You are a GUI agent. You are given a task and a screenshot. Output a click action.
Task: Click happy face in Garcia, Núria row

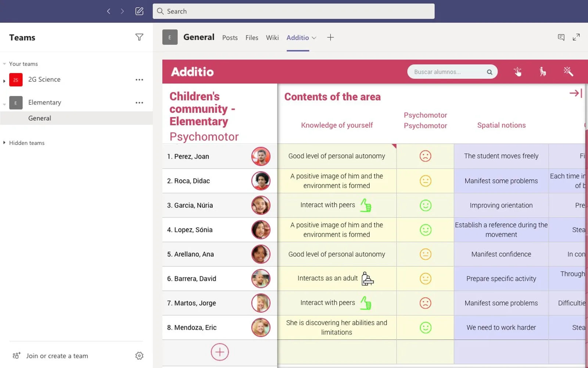(425, 205)
